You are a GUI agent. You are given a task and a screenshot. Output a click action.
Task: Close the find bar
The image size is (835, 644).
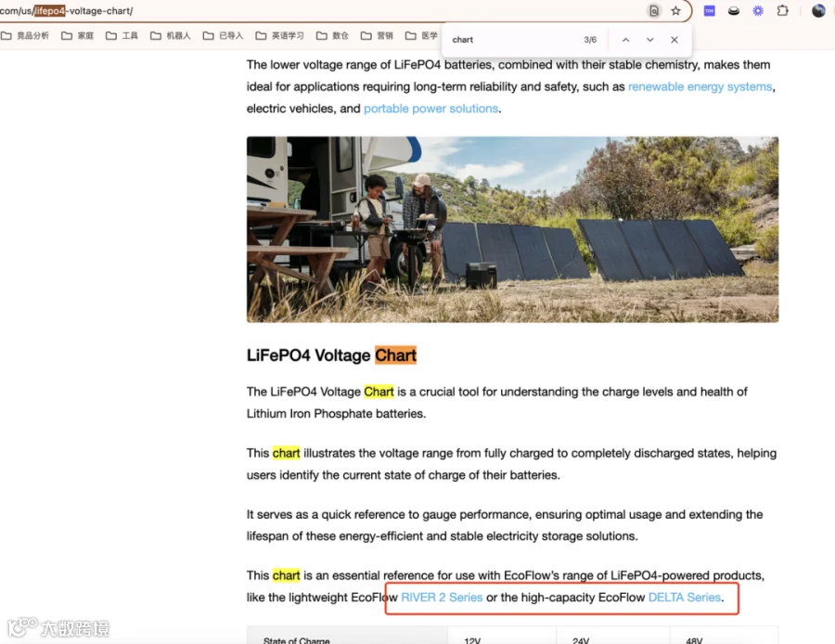click(674, 40)
